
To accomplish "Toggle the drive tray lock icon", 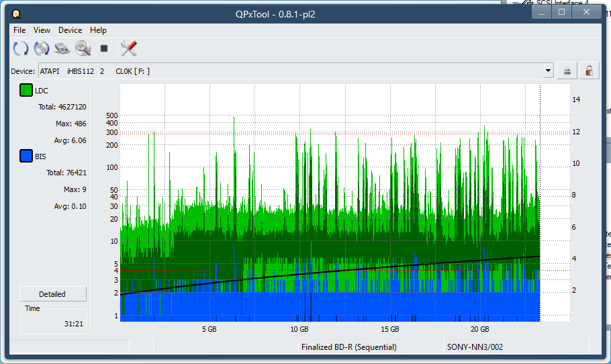I will coord(589,71).
